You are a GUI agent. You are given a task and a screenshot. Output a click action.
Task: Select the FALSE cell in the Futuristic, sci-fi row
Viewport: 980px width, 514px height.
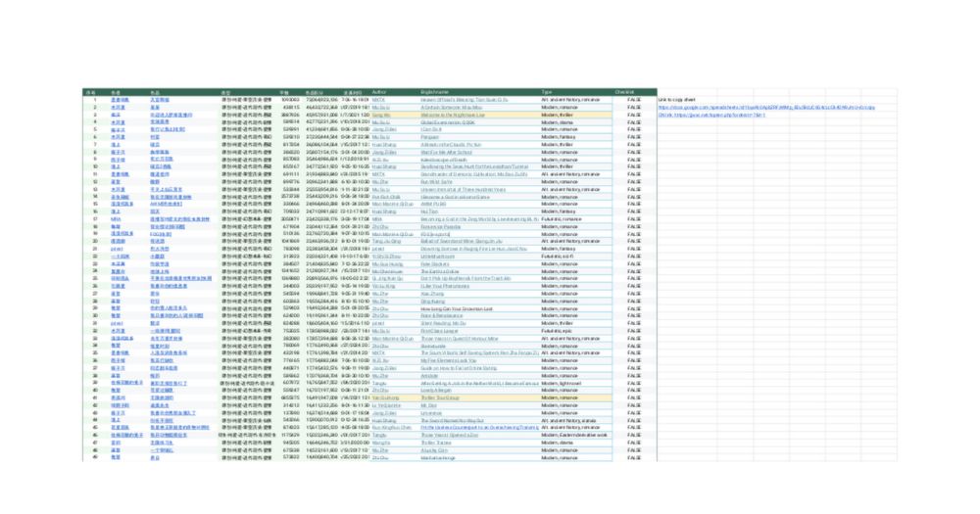click(634, 257)
